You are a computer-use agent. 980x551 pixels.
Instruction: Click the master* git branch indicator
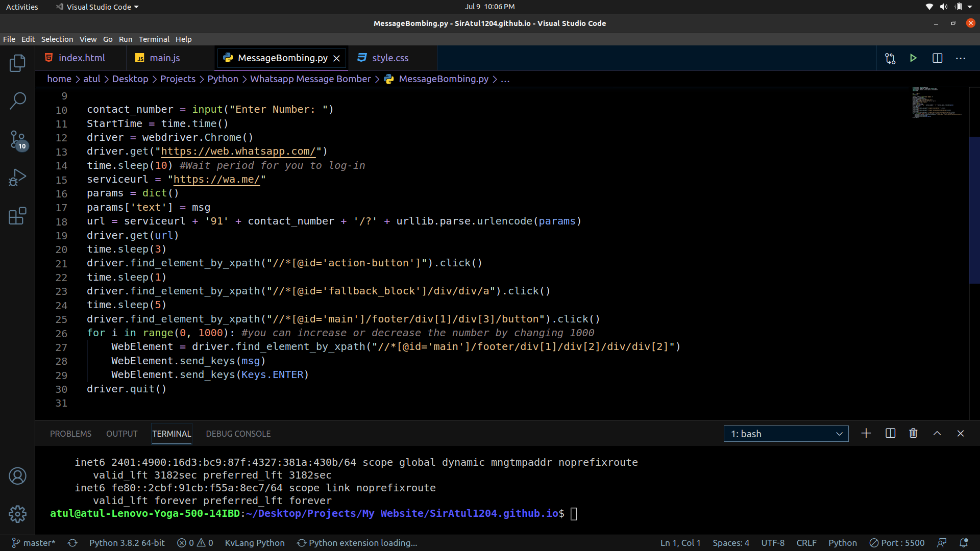click(34, 543)
